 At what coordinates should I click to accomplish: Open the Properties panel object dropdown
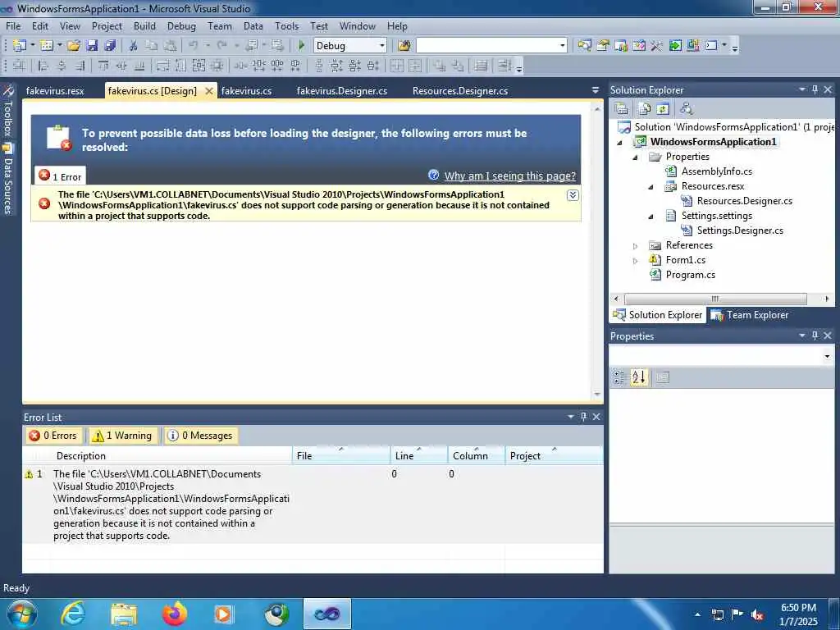(827, 356)
